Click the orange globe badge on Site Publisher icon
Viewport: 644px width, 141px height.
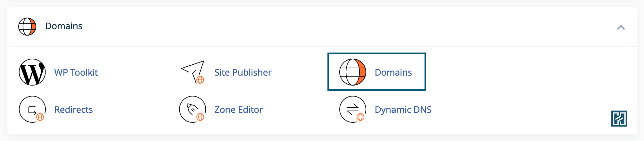coord(200,80)
